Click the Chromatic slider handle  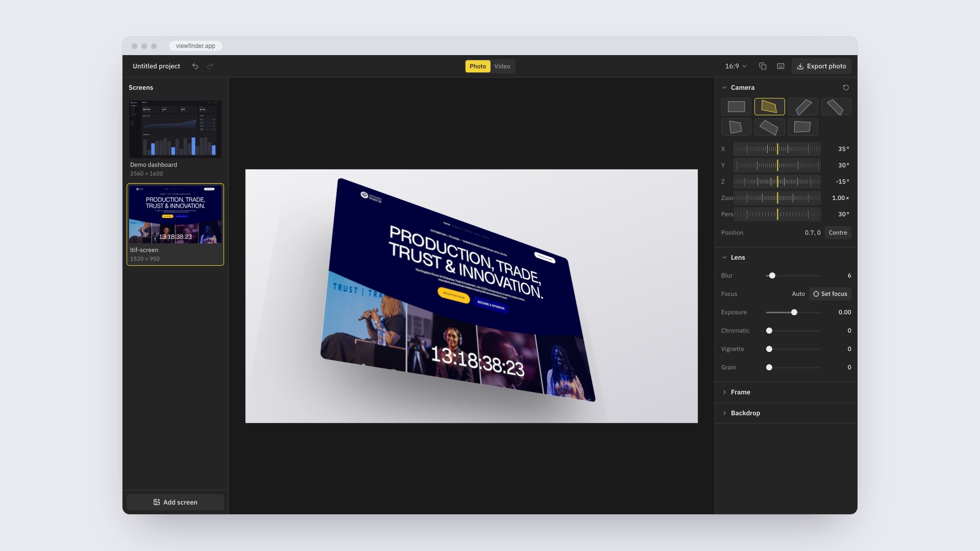769,331
